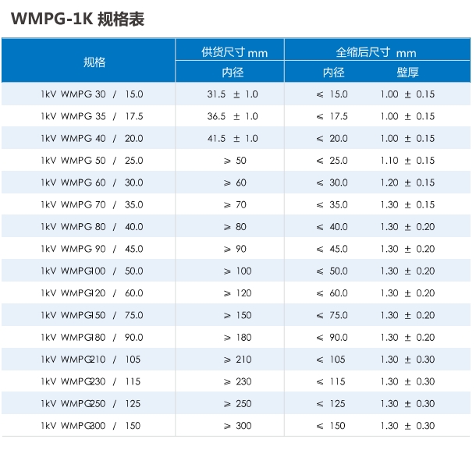Viewport: 476px width, 450px height.
Task: Click shrunk diameter '≤ 35.0'
Action: coord(332,204)
